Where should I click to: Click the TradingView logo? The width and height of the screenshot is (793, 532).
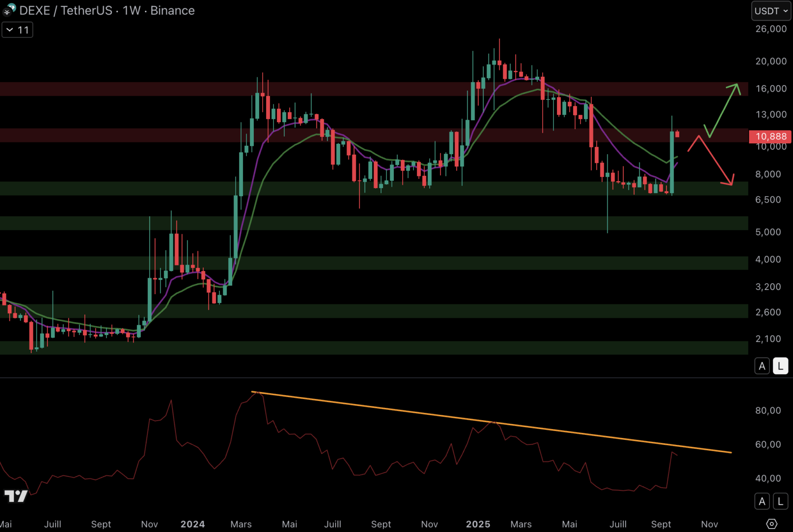click(16, 496)
